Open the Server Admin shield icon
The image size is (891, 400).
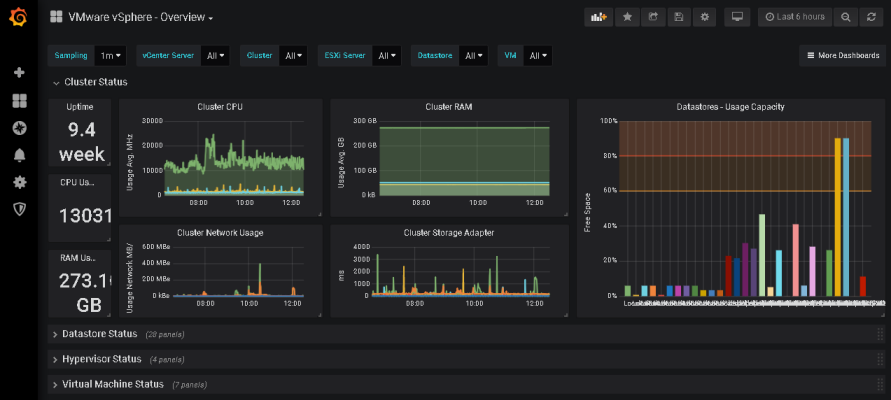[19, 209]
